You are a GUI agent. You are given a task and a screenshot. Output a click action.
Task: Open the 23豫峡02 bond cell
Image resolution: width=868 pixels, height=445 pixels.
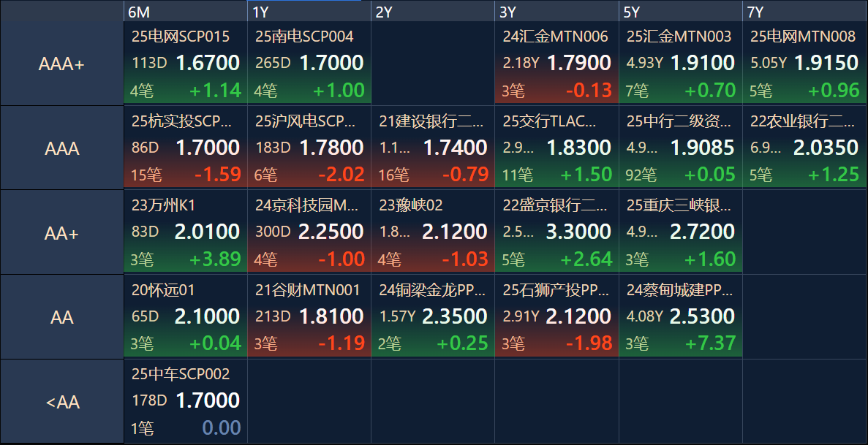[433, 232]
